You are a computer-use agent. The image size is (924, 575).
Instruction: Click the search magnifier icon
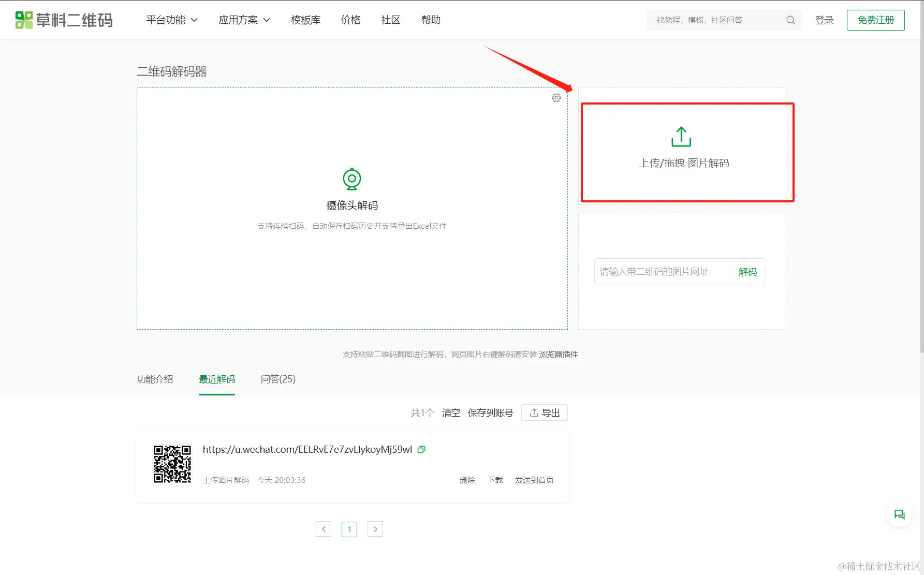tap(790, 20)
